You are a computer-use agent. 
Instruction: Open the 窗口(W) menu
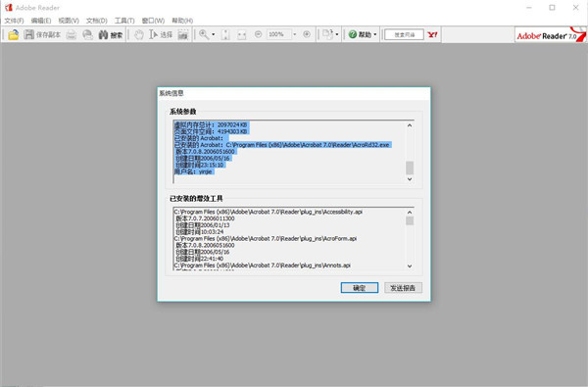(x=153, y=21)
